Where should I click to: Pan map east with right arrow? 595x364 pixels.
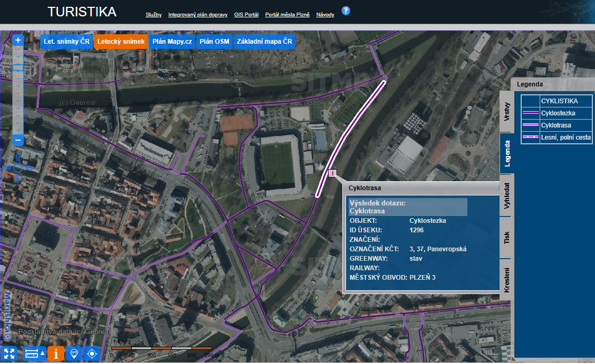[28, 168]
